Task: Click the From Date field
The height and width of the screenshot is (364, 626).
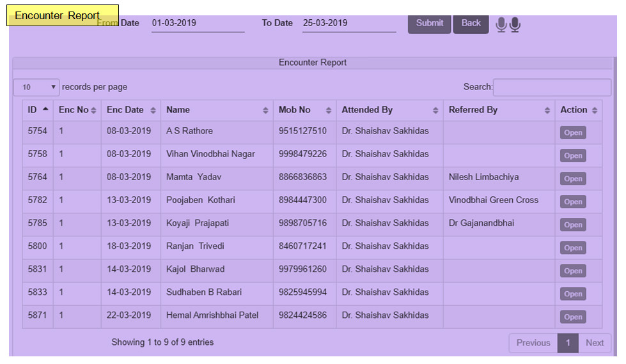Action: click(198, 23)
